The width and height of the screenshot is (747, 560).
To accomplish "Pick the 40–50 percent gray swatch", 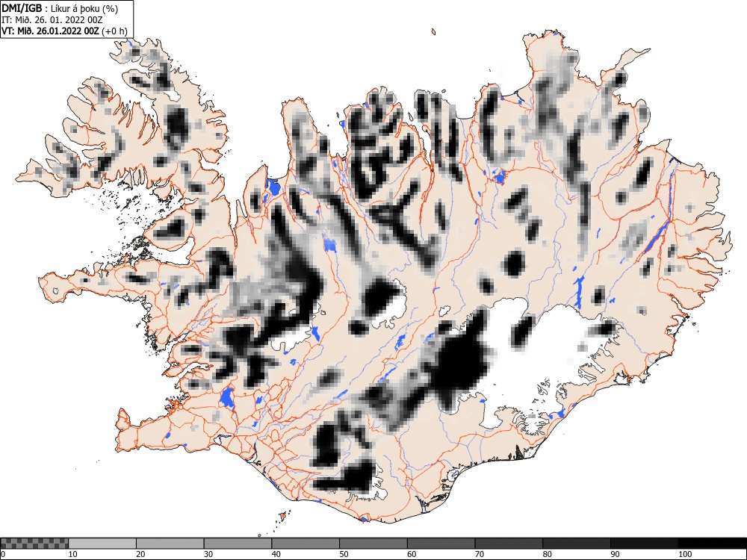I will pyautogui.click(x=306, y=544).
